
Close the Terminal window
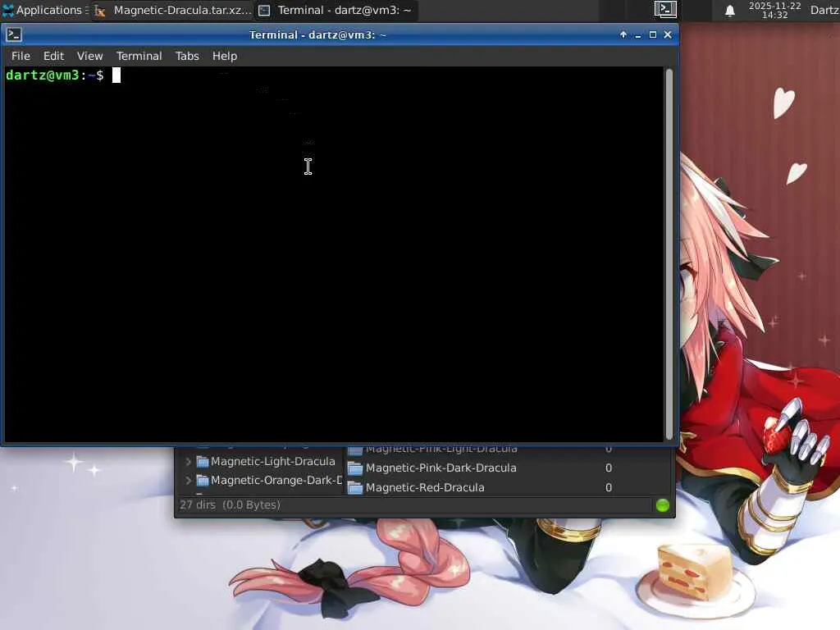[668, 34]
